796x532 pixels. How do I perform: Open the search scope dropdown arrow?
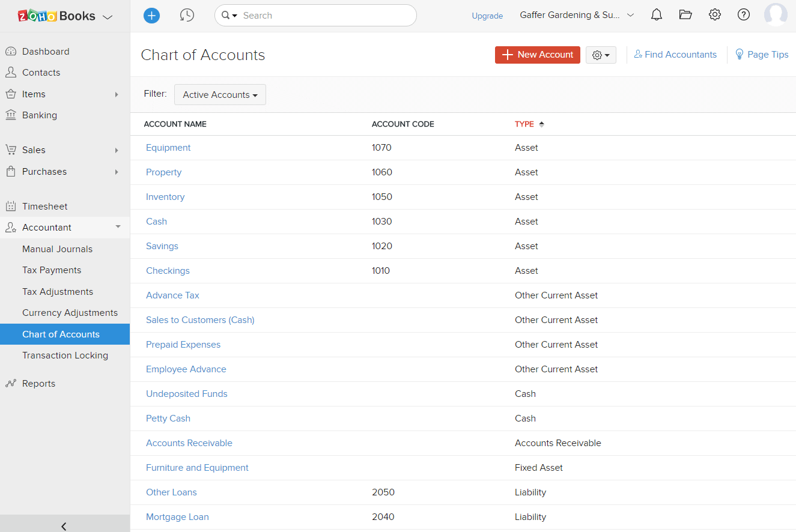234,16
